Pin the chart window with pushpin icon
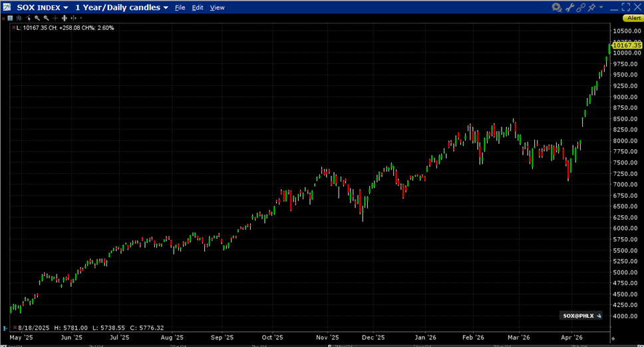 [x=591, y=7]
